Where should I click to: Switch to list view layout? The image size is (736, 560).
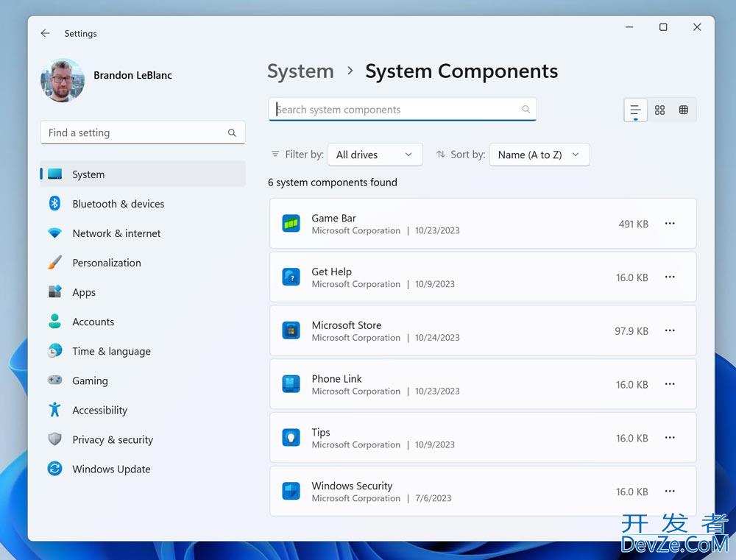coord(635,110)
